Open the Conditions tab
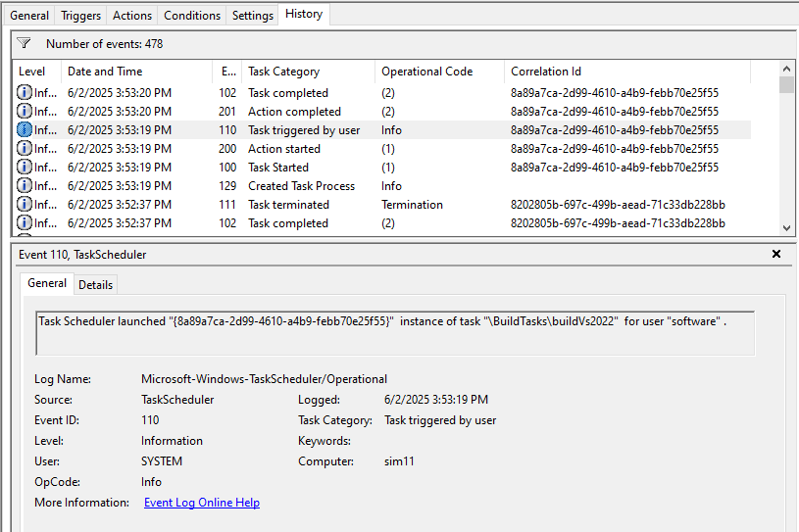The image size is (799, 532). pos(192,16)
